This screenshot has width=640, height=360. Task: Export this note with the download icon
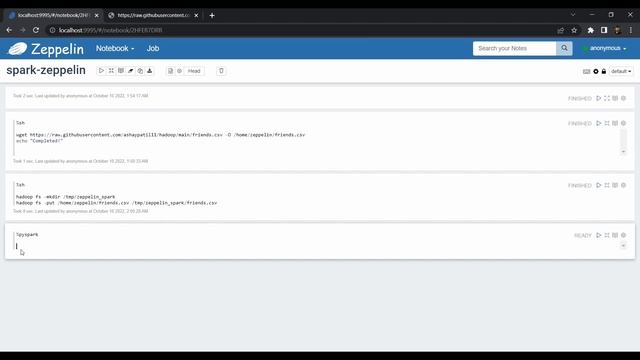tap(150, 71)
